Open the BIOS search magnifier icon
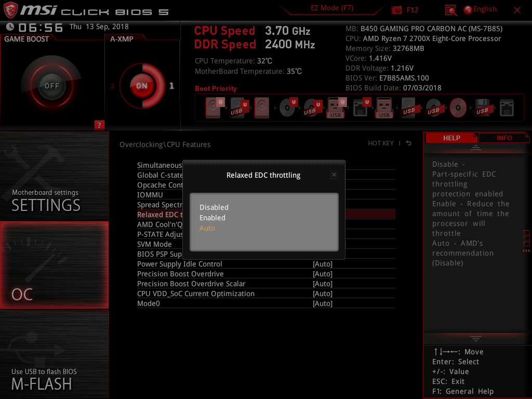 click(x=451, y=10)
